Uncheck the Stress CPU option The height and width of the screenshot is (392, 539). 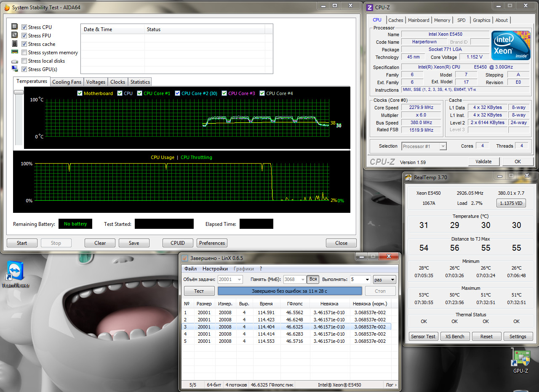pos(24,27)
